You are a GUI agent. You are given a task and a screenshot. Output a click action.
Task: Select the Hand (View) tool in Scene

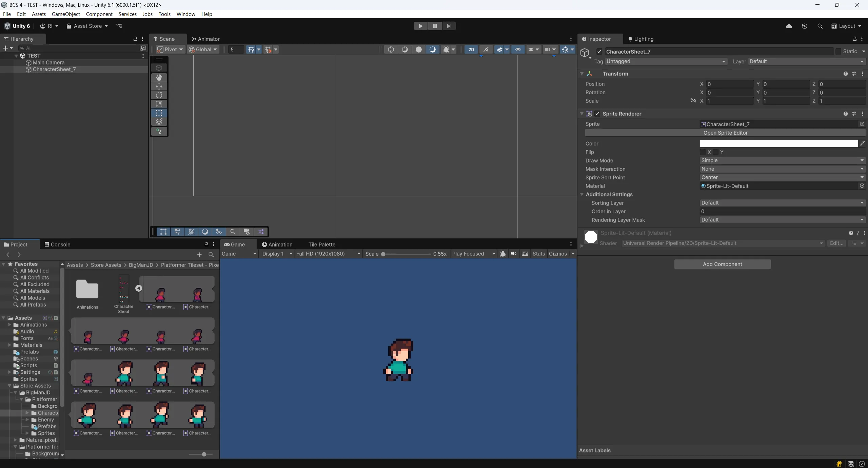[159, 78]
